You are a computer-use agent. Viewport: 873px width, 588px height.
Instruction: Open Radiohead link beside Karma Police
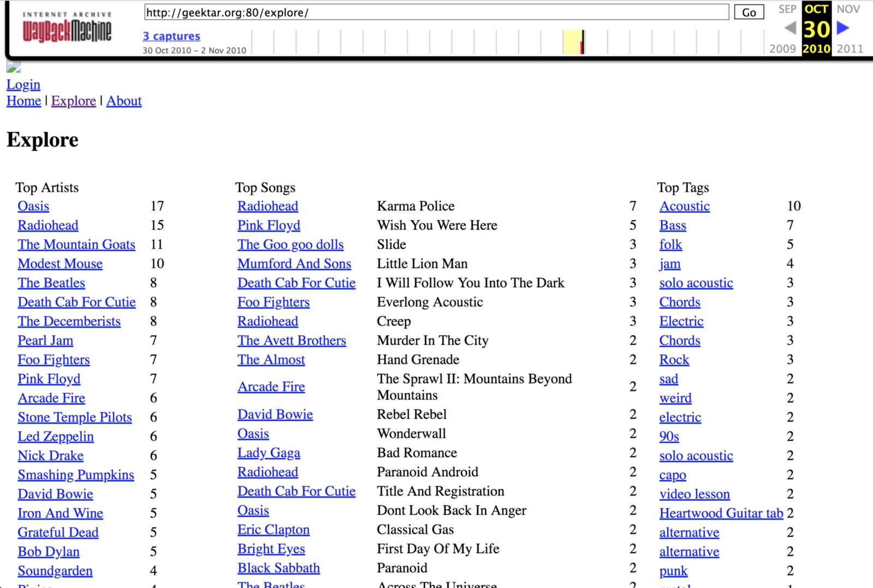pos(268,206)
